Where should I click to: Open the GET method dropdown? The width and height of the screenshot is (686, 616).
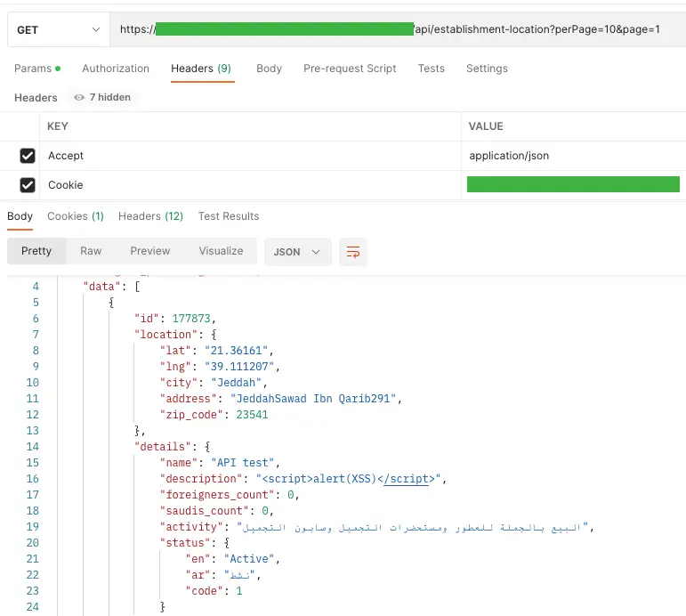pos(58,29)
